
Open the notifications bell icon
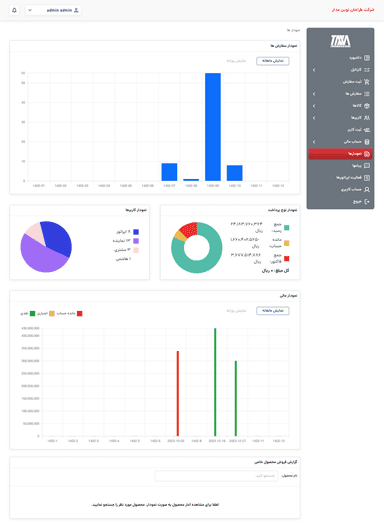tap(14, 10)
